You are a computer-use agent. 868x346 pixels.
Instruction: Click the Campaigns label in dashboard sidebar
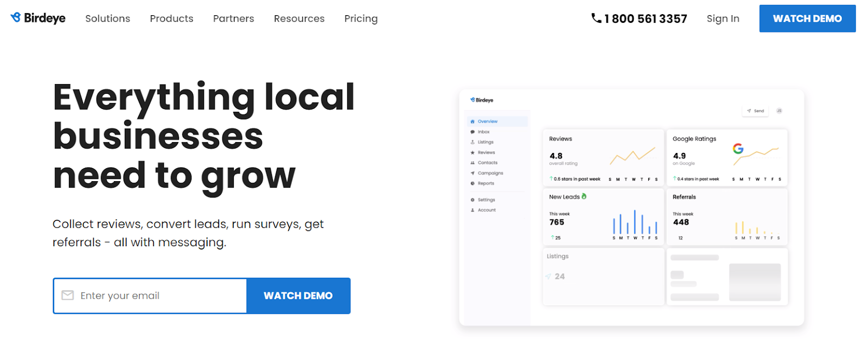(490, 173)
